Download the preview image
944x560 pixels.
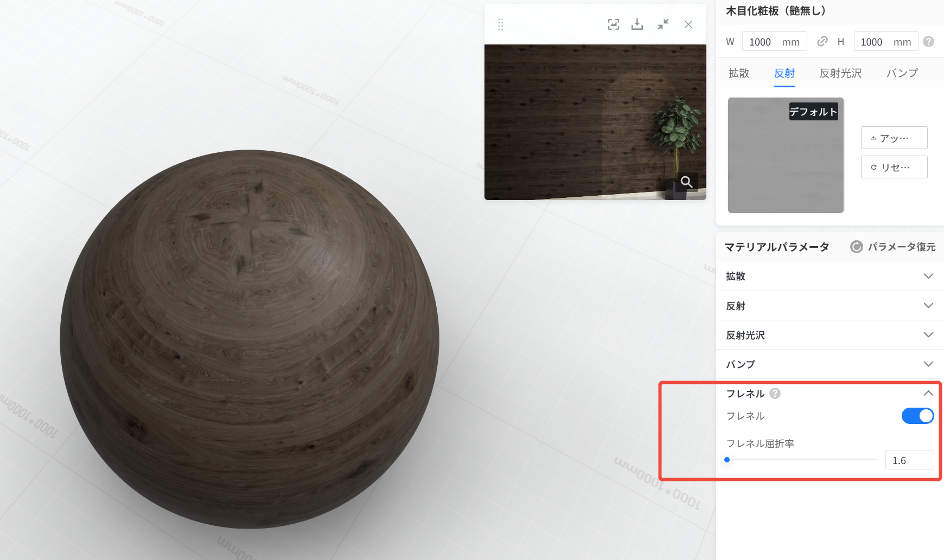pos(637,24)
